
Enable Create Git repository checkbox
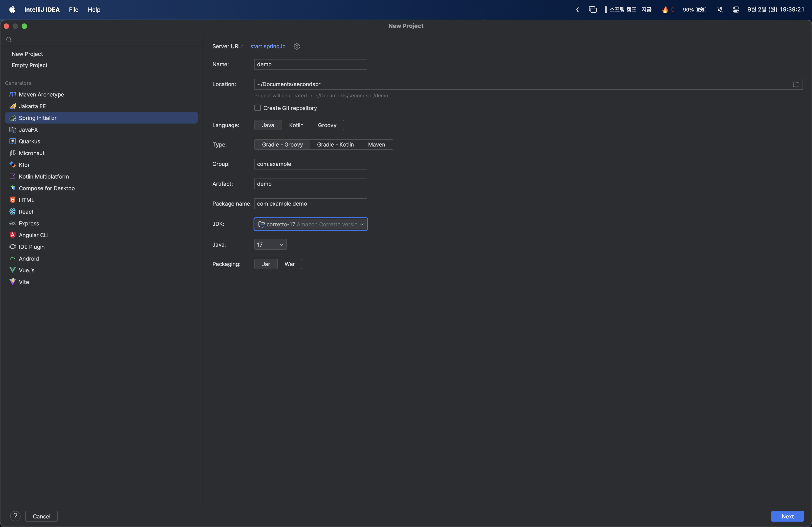(x=258, y=108)
